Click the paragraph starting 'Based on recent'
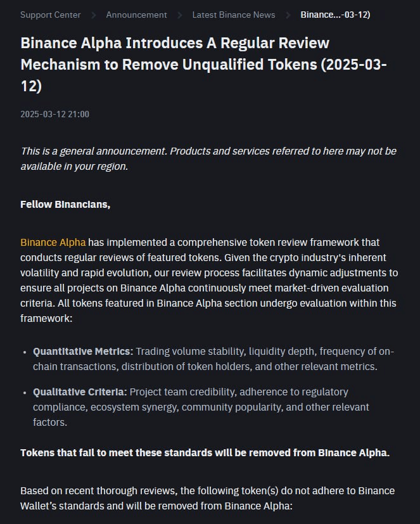This screenshot has height=524, width=420. point(207,499)
